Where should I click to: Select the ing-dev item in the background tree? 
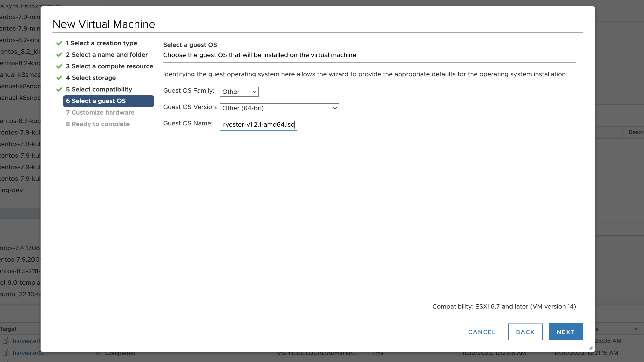12,190
